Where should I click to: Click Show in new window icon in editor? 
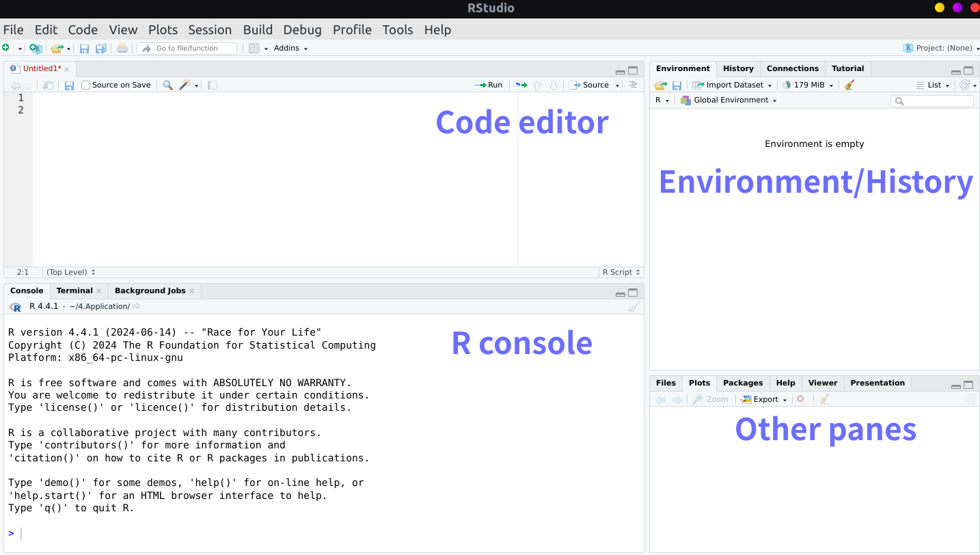pos(48,85)
